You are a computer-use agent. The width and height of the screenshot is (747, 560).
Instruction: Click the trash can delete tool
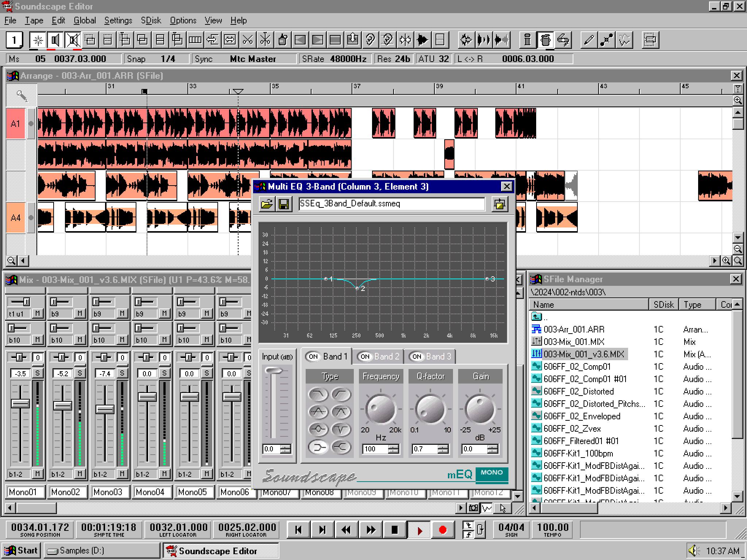click(x=545, y=40)
